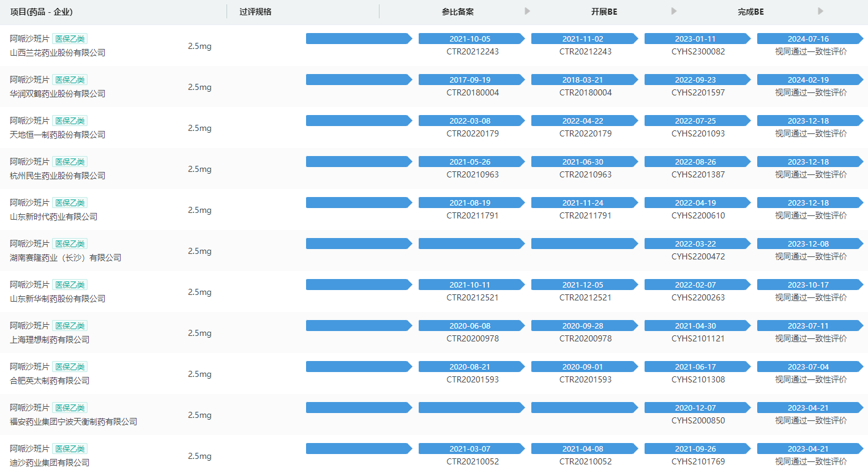The height and width of the screenshot is (473, 868).
Task: Click the 2021-09-26 date bar
Action: (698, 449)
